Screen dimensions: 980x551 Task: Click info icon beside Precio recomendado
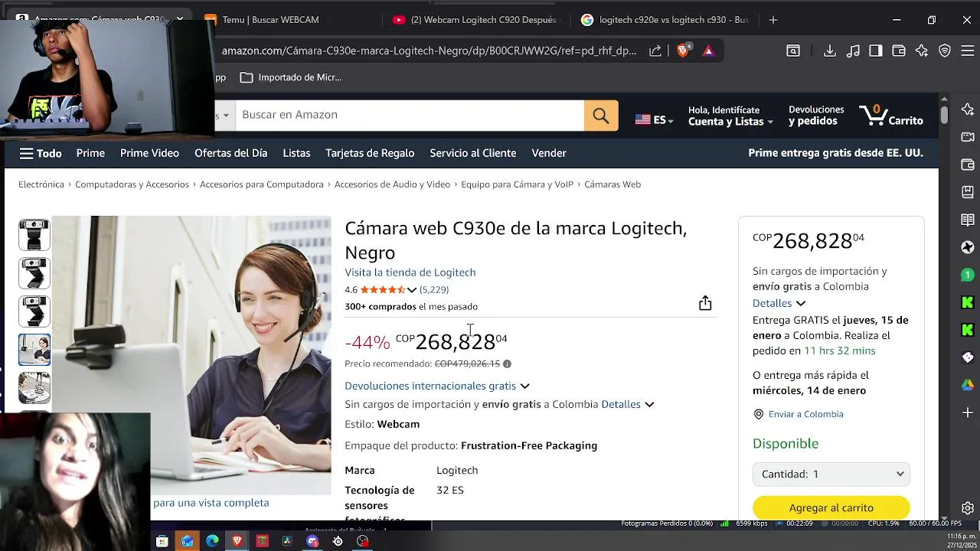click(507, 364)
